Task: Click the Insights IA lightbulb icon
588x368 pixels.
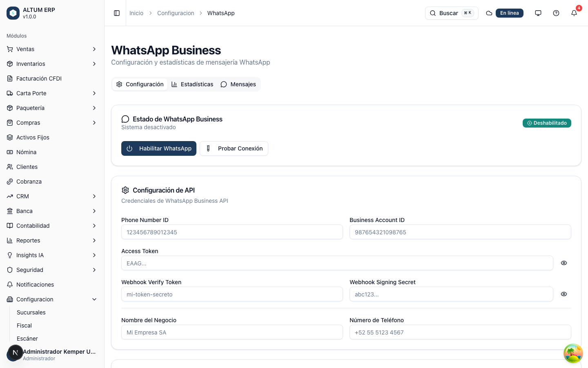Action: pos(10,255)
